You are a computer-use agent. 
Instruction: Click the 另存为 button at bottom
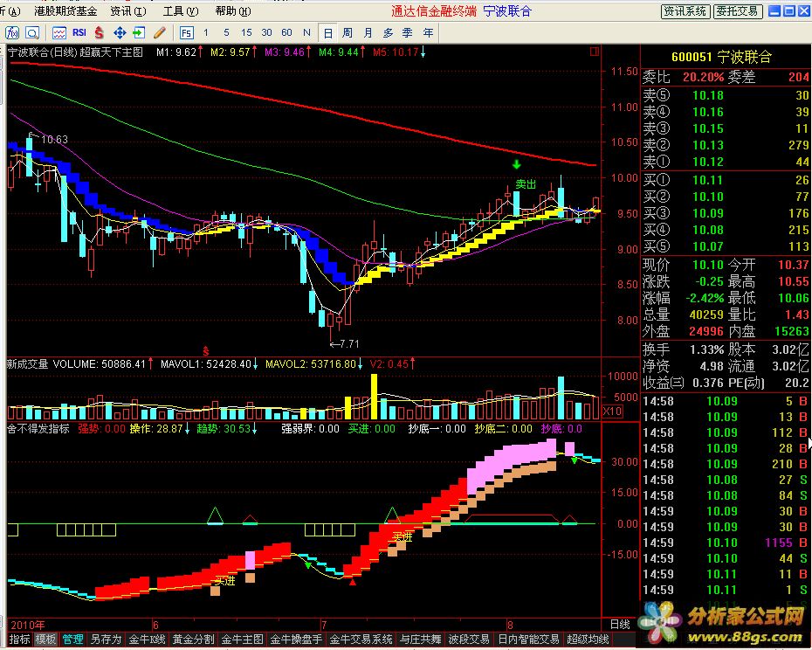tap(106, 640)
